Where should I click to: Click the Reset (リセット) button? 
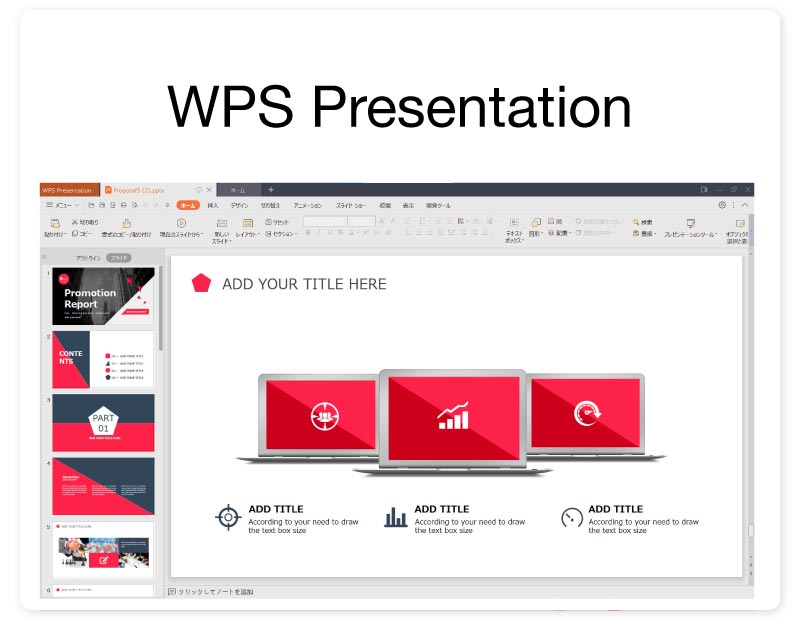[279, 222]
